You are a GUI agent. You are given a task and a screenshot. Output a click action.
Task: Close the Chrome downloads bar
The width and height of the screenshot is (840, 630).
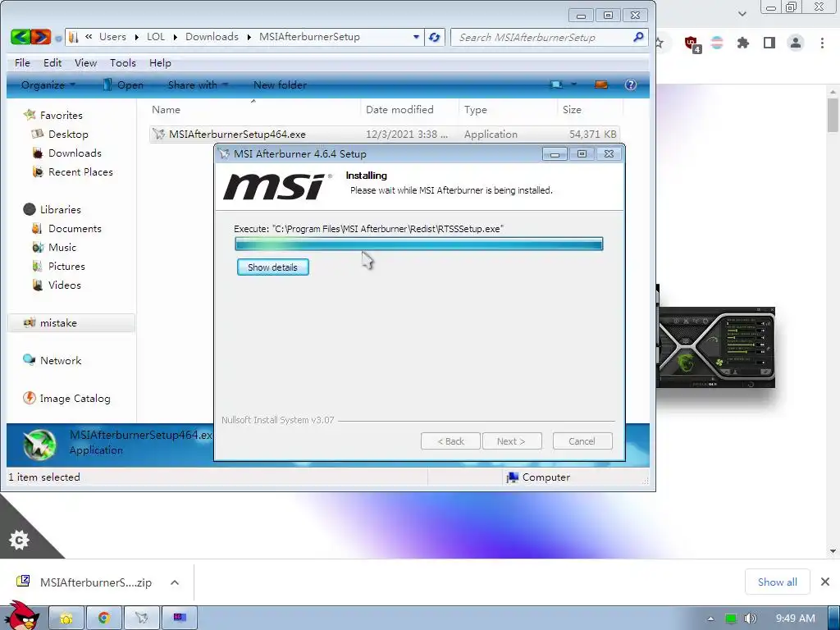(x=825, y=582)
